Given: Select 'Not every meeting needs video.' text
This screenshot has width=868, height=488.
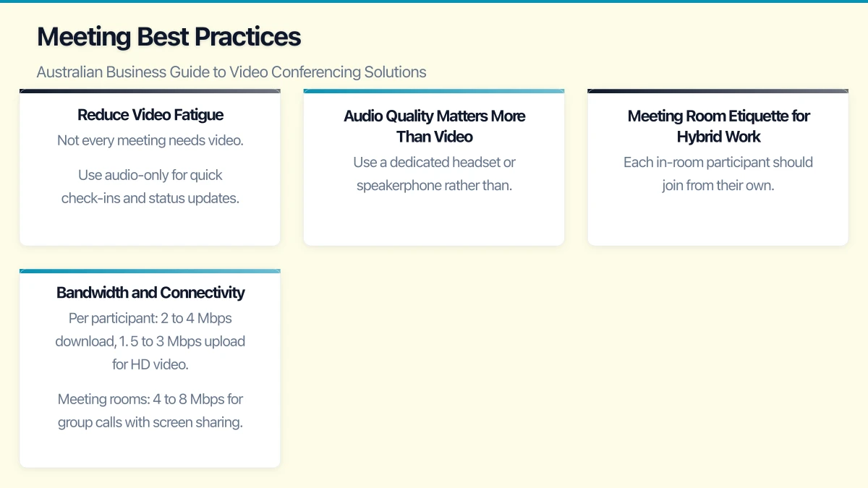Looking at the screenshot, I should click(150, 140).
